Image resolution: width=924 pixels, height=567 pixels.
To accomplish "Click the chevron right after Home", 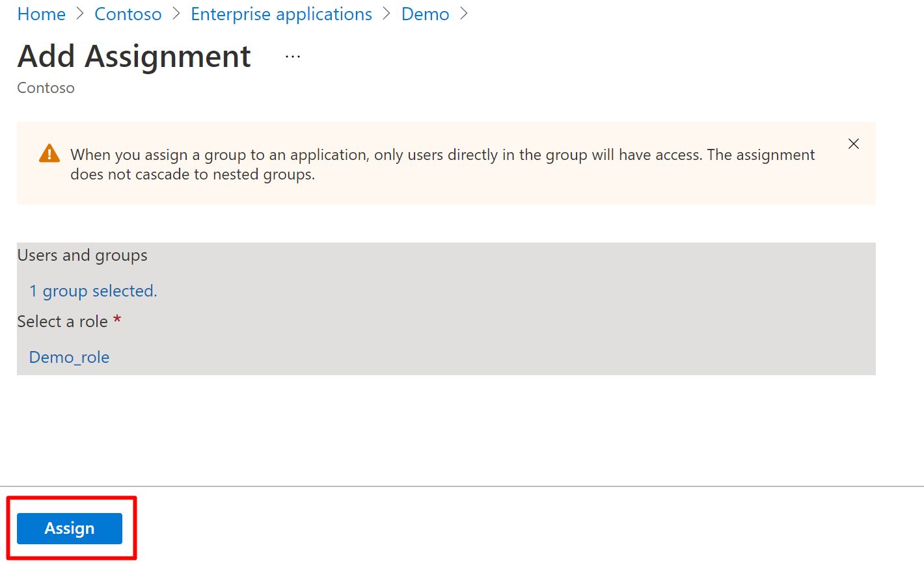I will pos(80,14).
